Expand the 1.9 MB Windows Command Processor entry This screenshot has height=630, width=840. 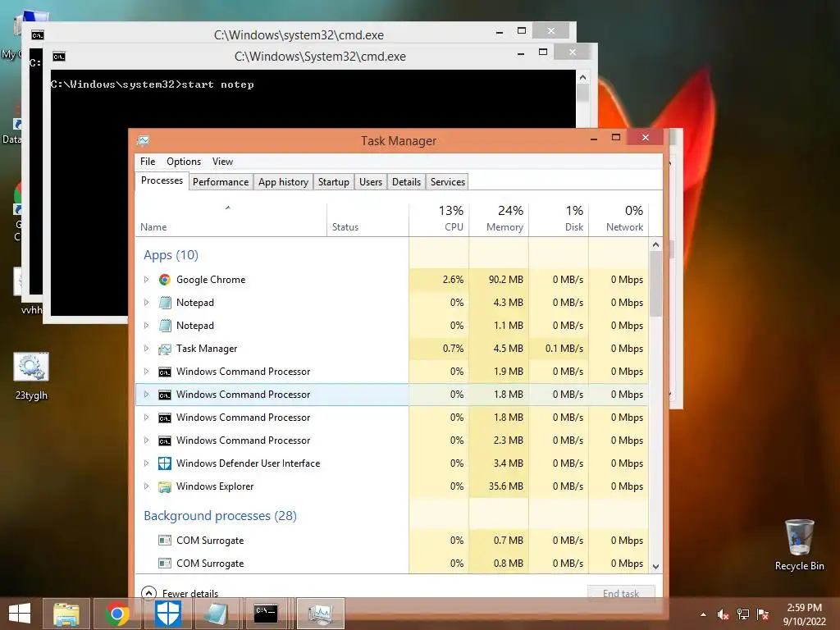pos(146,372)
